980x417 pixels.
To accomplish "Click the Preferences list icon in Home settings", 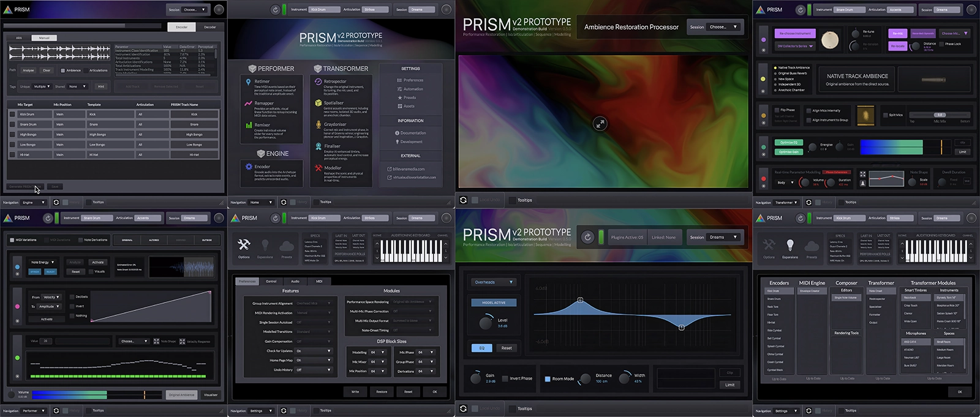I will [399, 80].
